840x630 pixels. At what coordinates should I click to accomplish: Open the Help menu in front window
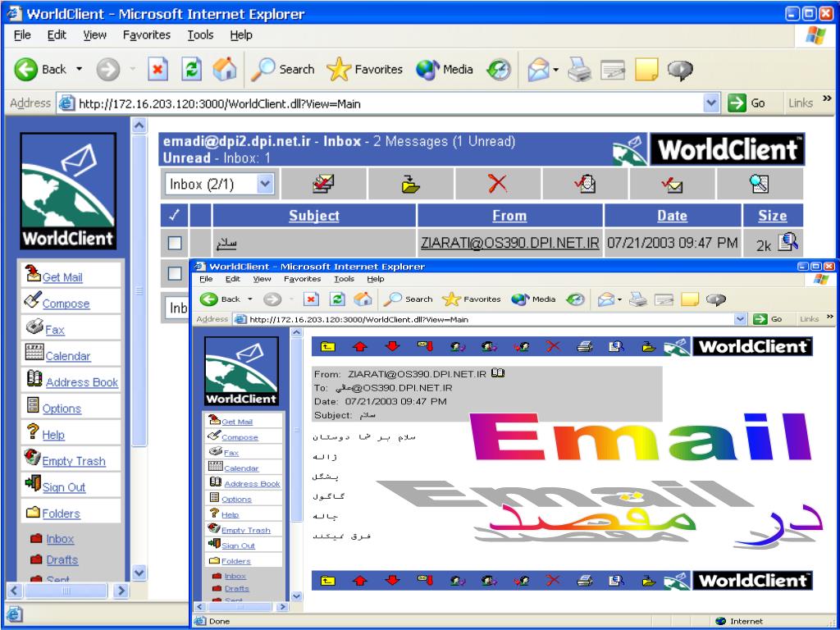point(376,279)
